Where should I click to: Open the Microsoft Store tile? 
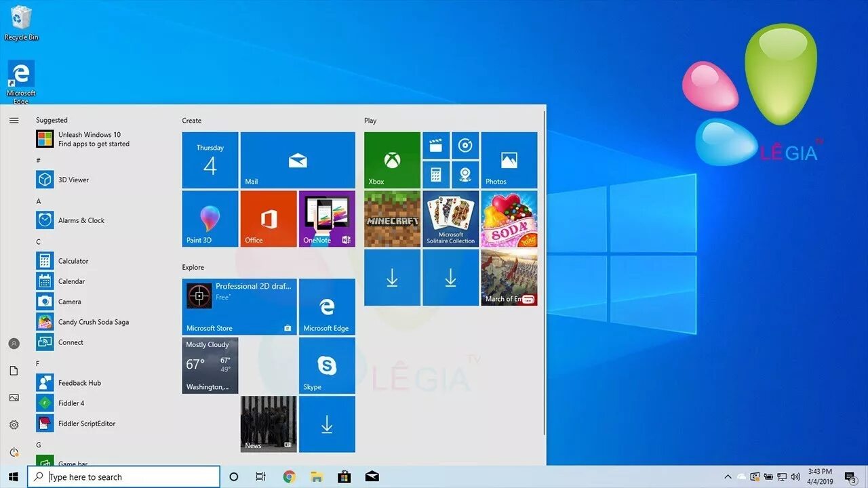[x=239, y=306]
